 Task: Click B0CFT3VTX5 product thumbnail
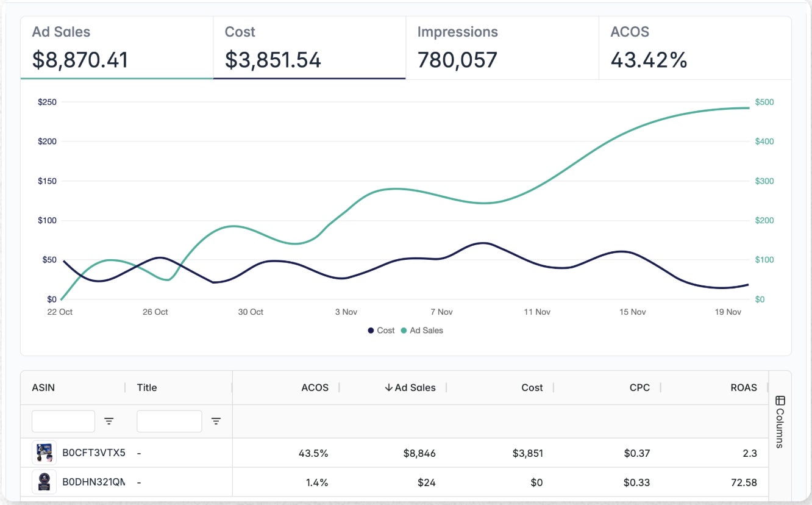(x=44, y=453)
